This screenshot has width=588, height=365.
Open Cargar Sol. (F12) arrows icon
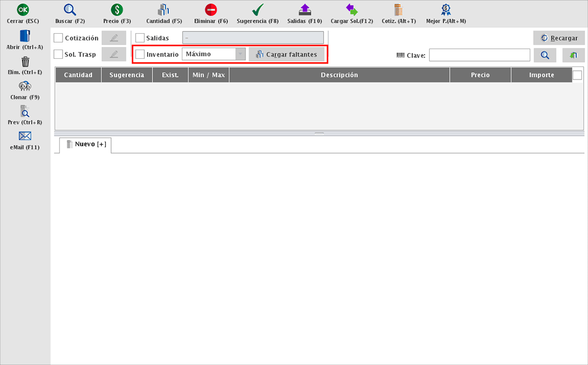click(x=352, y=10)
